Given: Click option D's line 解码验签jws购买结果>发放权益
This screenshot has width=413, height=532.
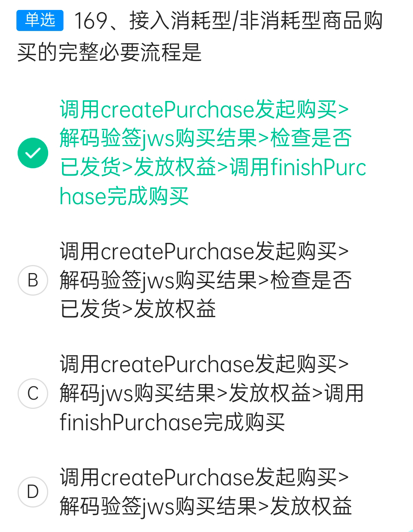Looking at the screenshot, I should 206,506.
